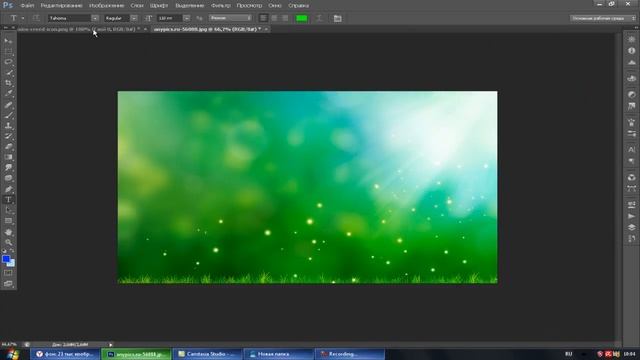Viewport: 640px width, 360px height.
Task: Open the Recording window from the taskbar
Action: [x=350, y=354]
